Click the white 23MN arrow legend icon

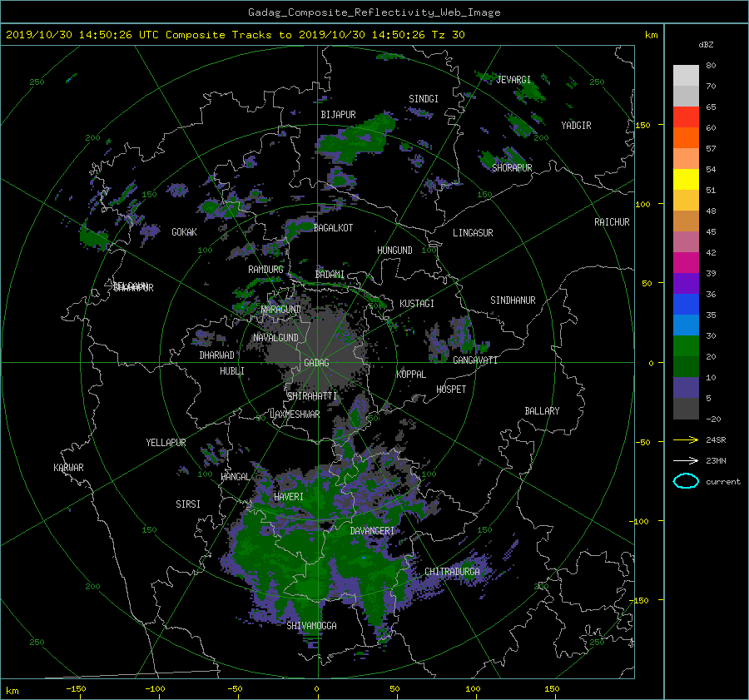coord(686,460)
